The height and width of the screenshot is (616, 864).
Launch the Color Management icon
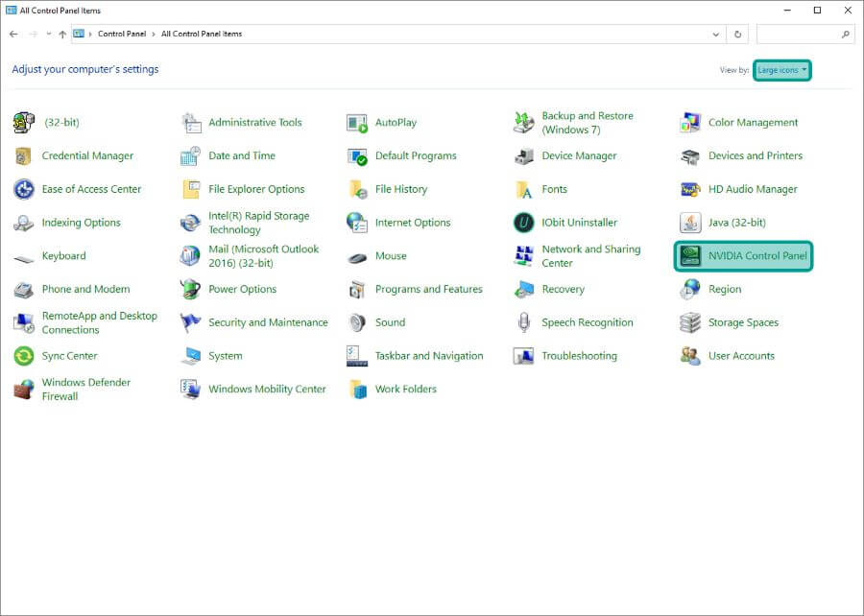(x=690, y=123)
